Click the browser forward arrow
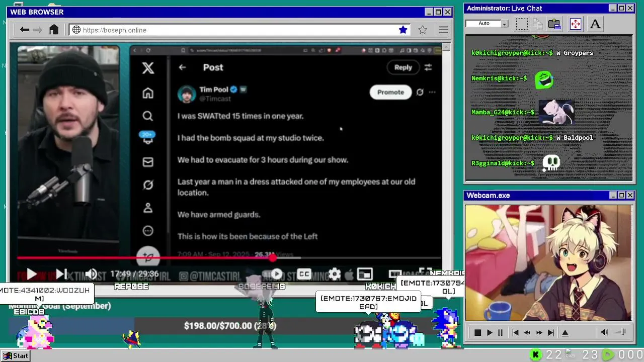 [38, 30]
